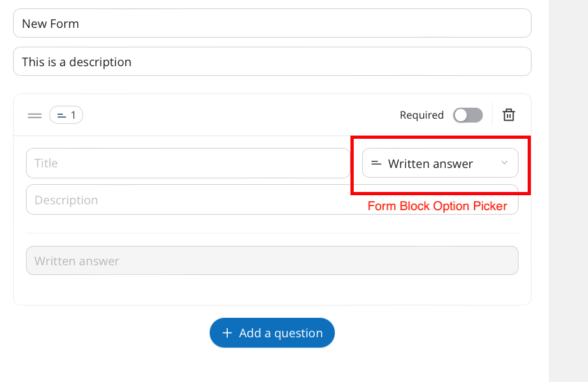Grab the drag handle icon of question block
This screenshot has height=382, width=588.
coord(34,115)
